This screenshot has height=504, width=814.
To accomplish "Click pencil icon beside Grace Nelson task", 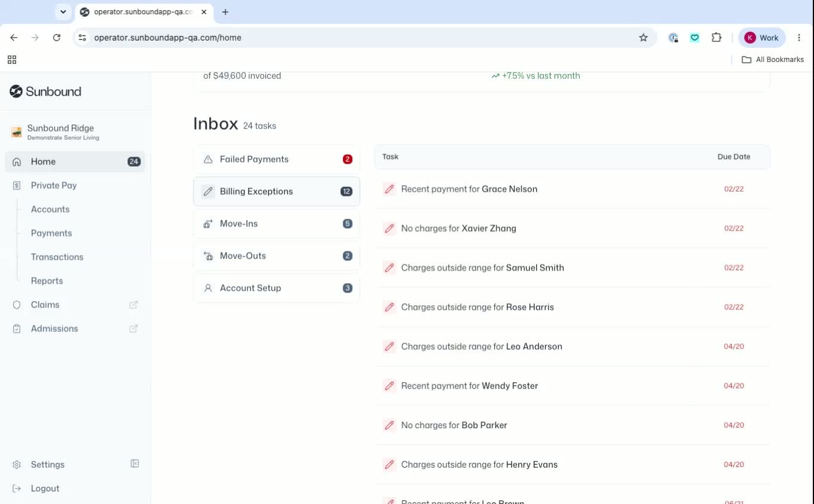I will click(389, 189).
